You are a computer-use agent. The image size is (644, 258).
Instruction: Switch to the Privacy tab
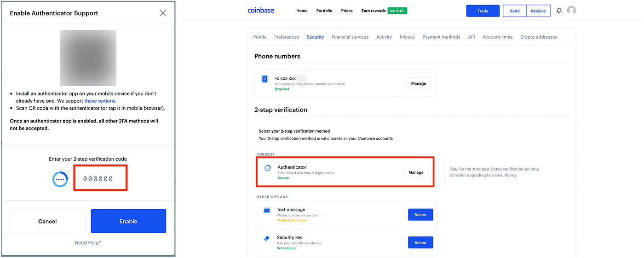(x=407, y=37)
